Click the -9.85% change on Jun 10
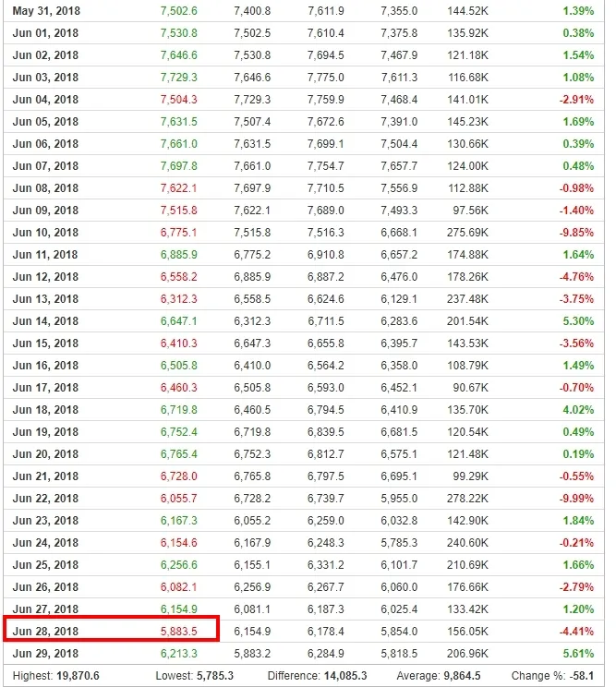Viewport: 616px width, 687px height. point(576,233)
